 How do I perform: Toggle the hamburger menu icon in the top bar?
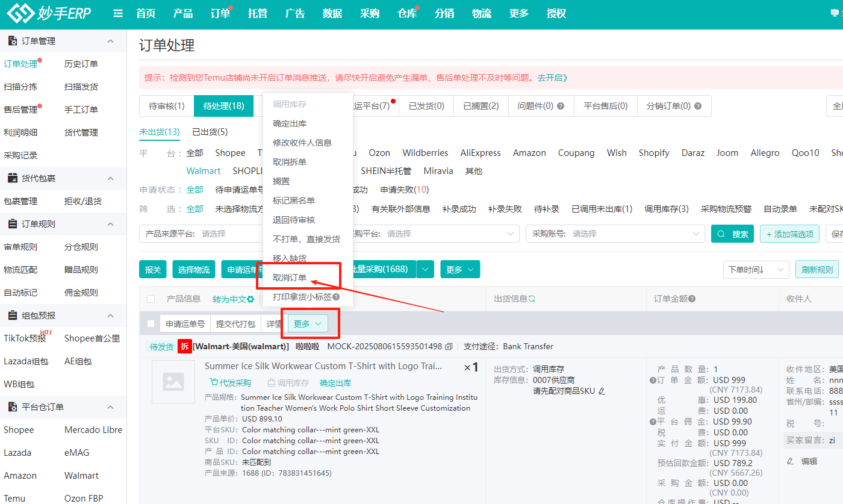[118, 13]
